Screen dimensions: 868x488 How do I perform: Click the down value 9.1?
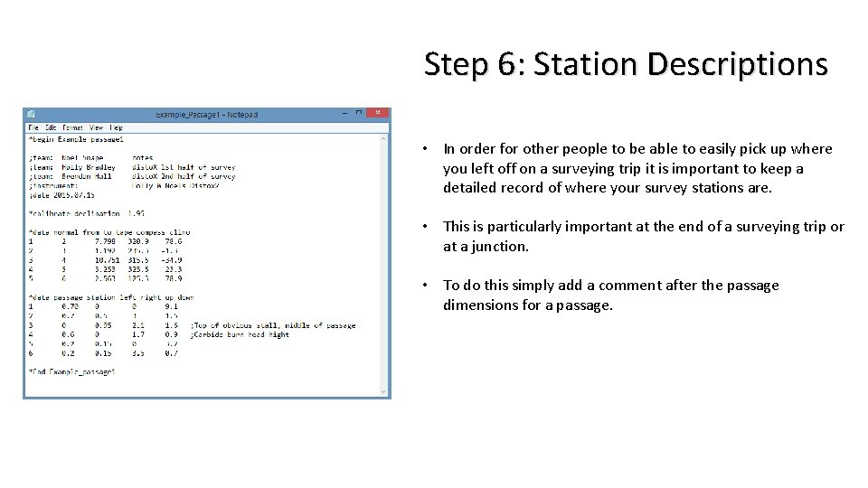(x=172, y=306)
